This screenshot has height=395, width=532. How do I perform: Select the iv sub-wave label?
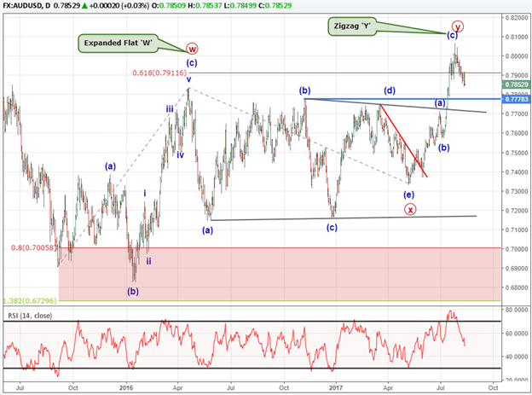point(180,154)
